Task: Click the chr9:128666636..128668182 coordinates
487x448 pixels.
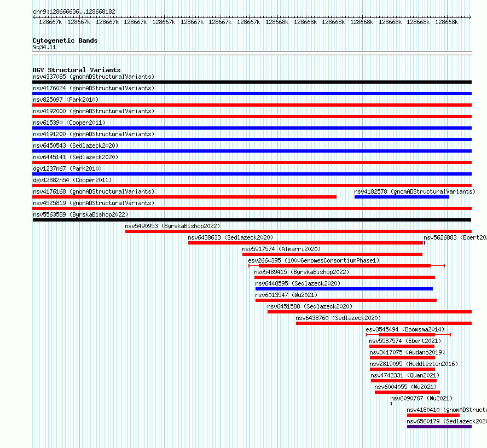Action: pos(74,12)
